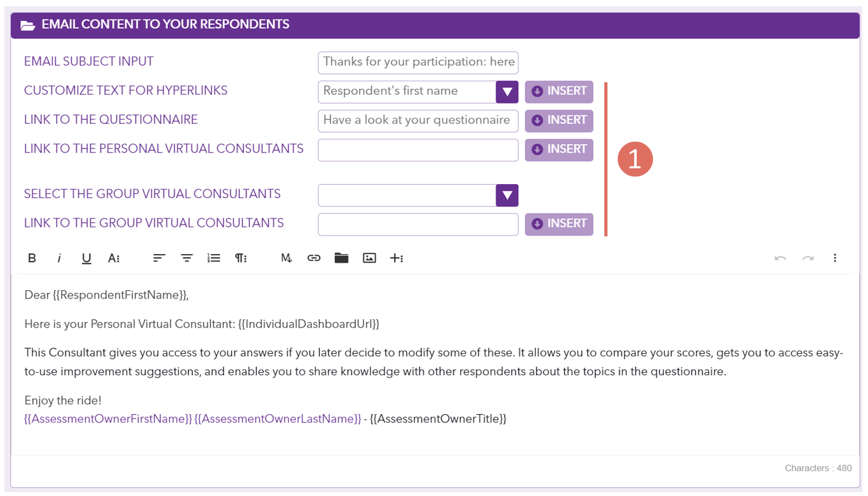Open paragraph format options

point(241,258)
